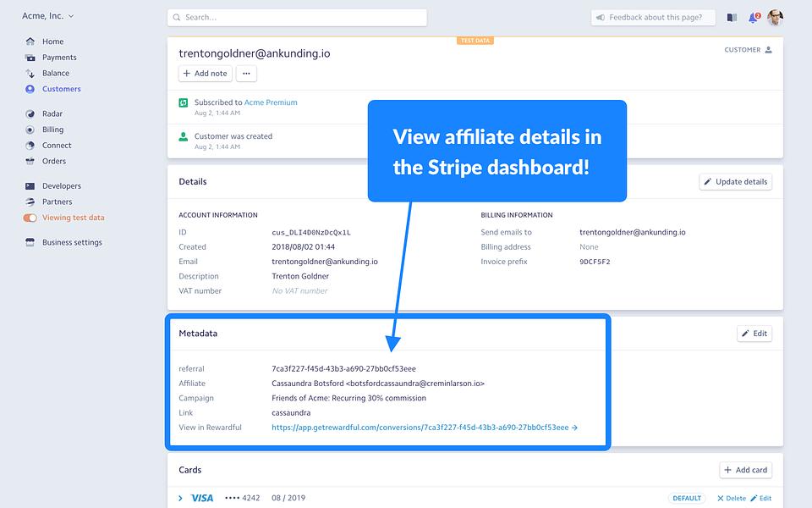The height and width of the screenshot is (508, 812).
Task: Click the Developers sidebar icon
Action: click(x=30, y=186)
